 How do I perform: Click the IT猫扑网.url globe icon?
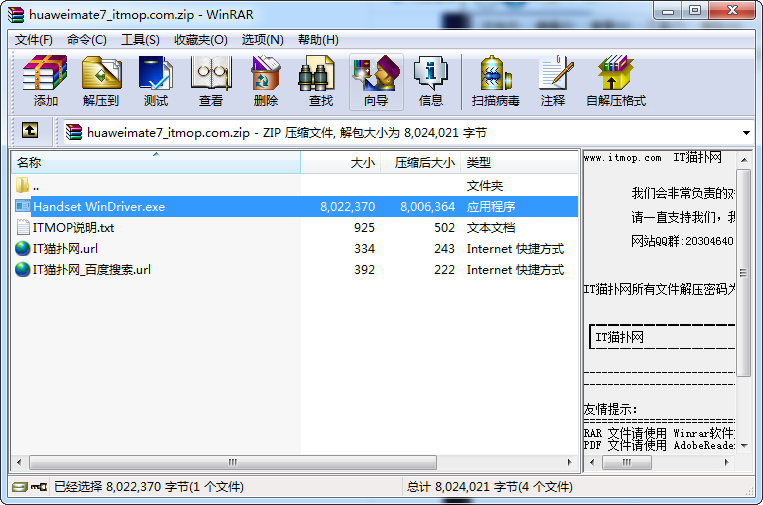[x=22, y=248]
